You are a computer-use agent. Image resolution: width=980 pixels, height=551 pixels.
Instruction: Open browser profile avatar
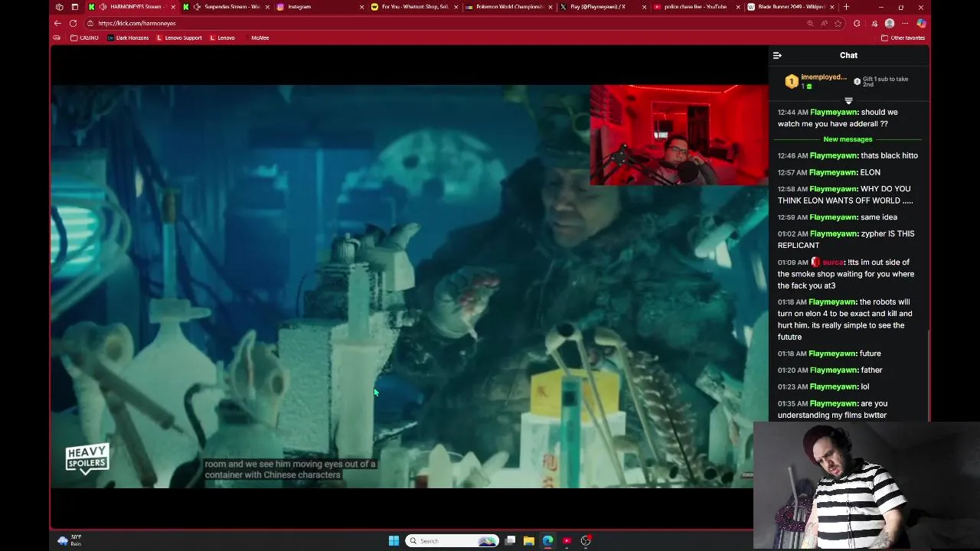890,23
